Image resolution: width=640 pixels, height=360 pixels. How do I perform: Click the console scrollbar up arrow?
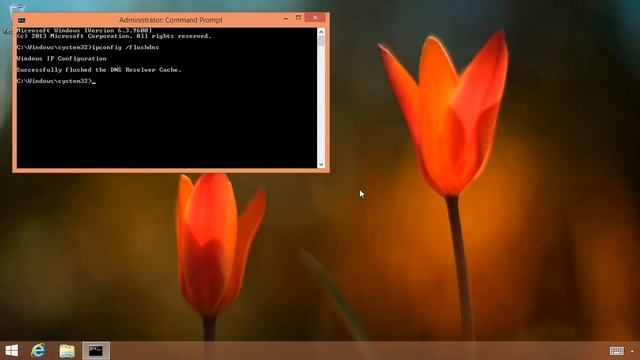(321, 32)
